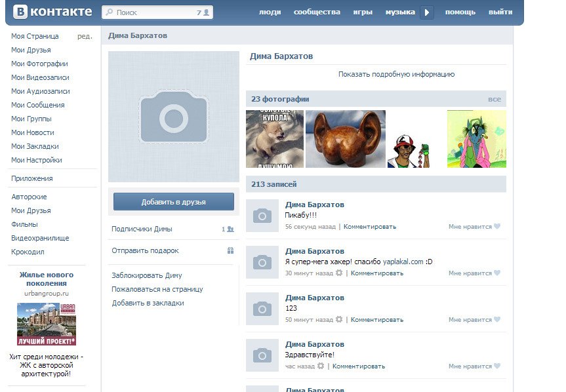Screen dimensions: 566x392
Task: Click the subscribers icon next to Подписчики Димы
Action: (230, 229)
